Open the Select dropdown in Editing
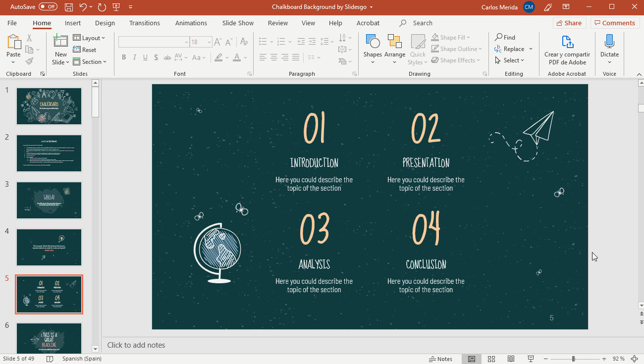This screenshot has width=644, height=364. click(510, 60)
